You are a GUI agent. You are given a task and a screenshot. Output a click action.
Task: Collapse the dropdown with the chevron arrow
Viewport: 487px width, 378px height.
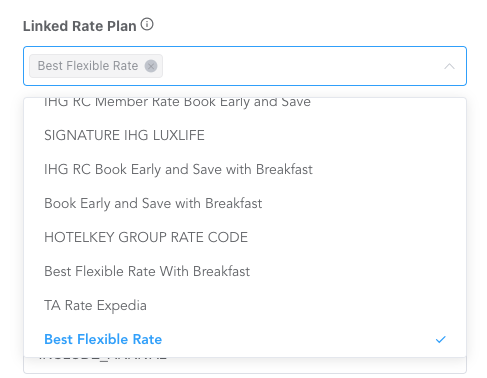[x=449, y=66]
